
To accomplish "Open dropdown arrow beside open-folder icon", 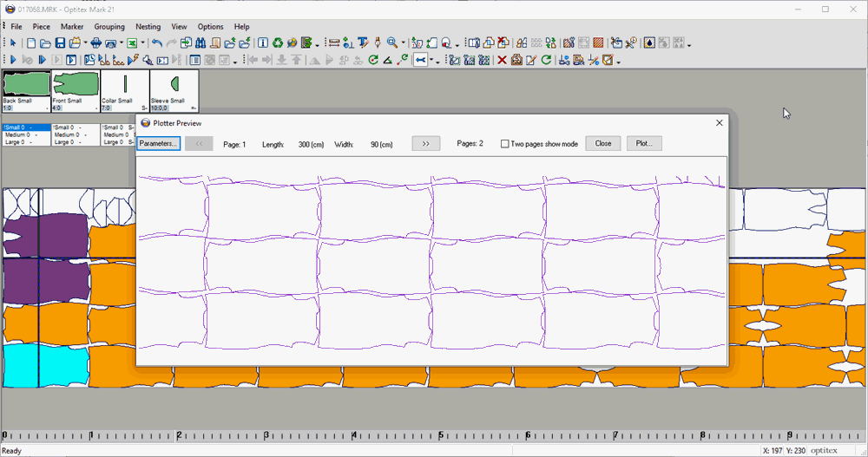I will pyautogui.click(x=85, y=43).
